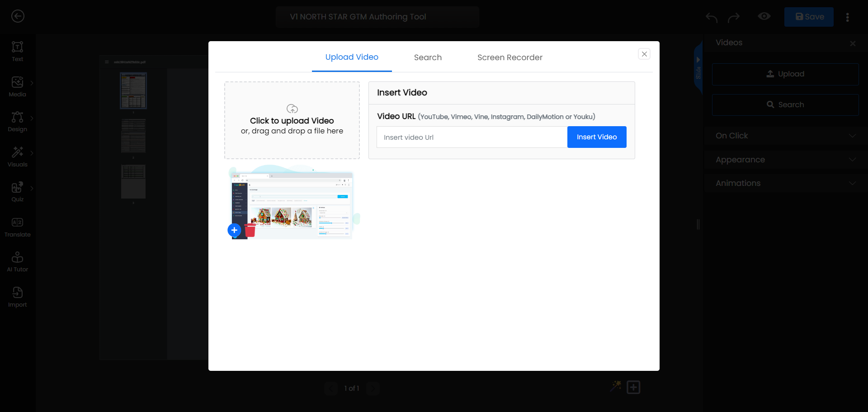The image size is (868, 412).
Task: Open the three-dot more options menu
Action: coord(847,17)
